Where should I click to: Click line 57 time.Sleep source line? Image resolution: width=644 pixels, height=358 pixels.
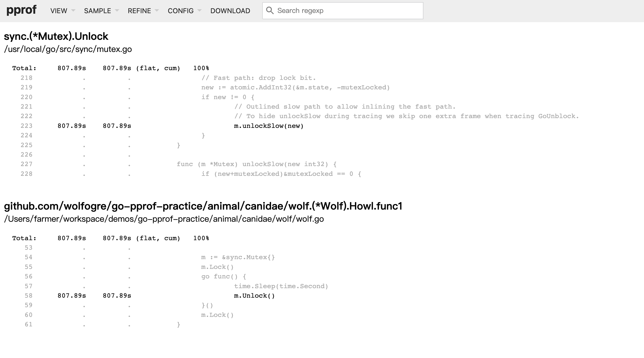click(x=281, y=286)
